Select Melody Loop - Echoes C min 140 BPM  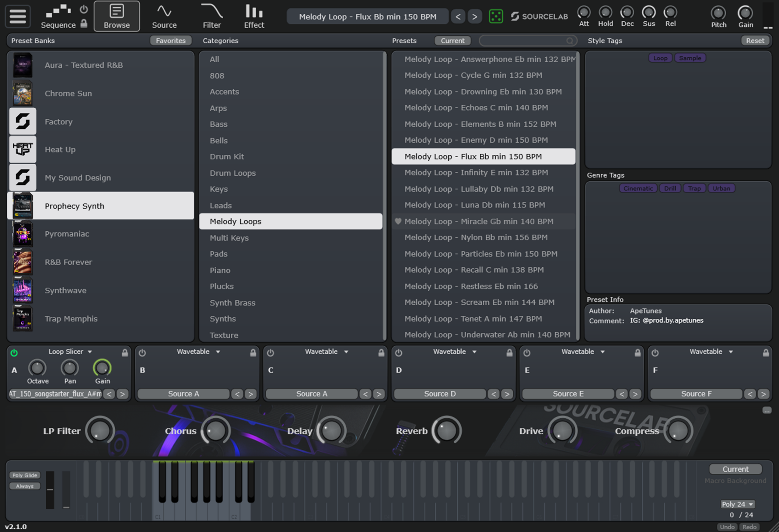click(483, 108)
